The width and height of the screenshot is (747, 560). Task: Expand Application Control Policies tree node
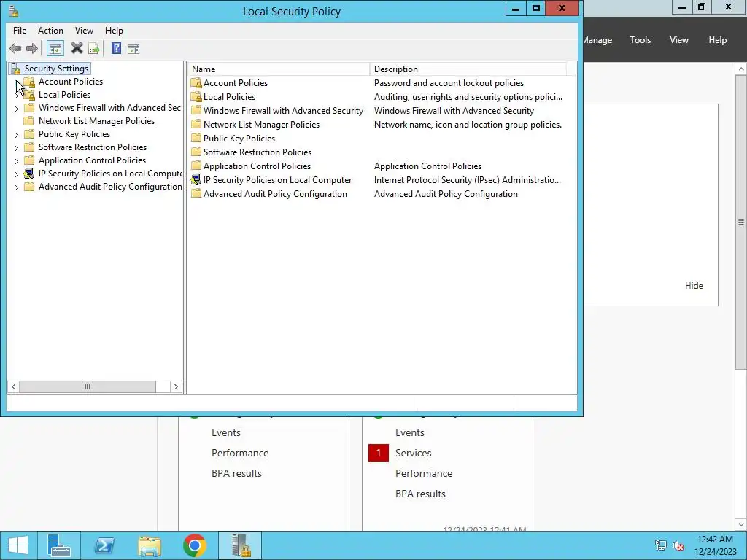(16, 161)
